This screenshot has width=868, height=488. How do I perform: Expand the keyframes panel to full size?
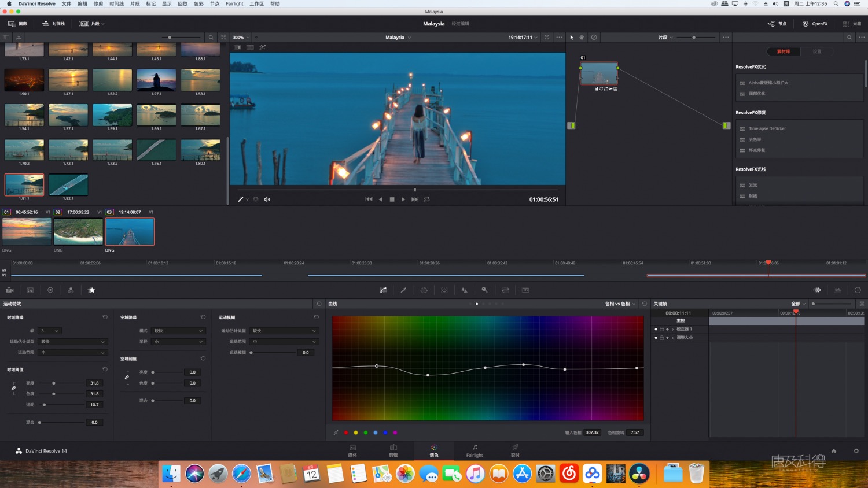coord(862,304)
